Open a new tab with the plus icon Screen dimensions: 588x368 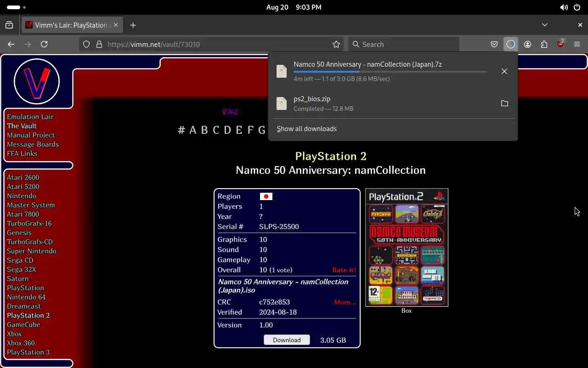(133, 25)
